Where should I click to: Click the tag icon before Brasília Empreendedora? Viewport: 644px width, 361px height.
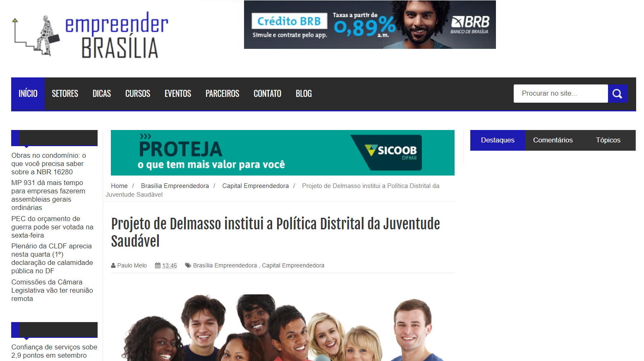pyautogui.click(x=188, y=266)
